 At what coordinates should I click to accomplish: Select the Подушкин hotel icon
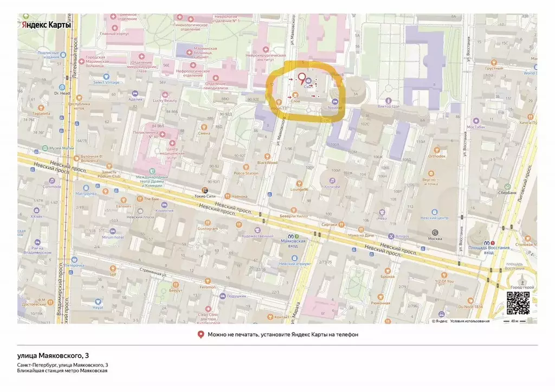coord(223,295)
